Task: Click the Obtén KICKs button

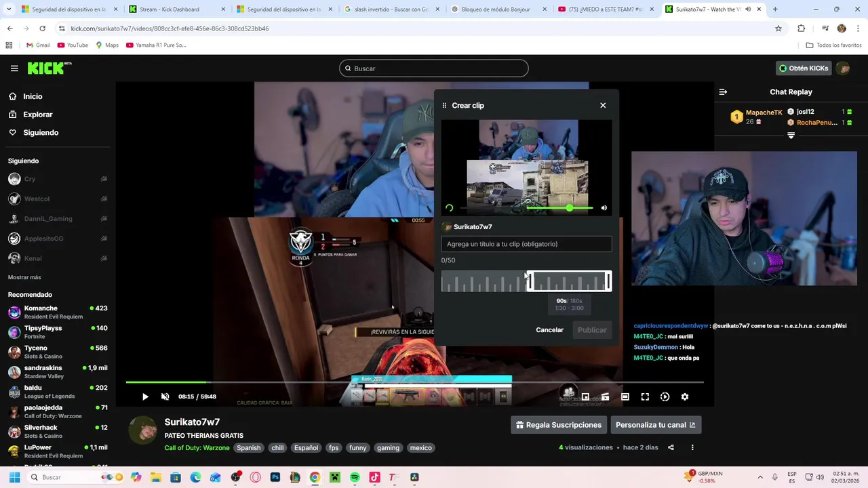Action: coord(804,68)
